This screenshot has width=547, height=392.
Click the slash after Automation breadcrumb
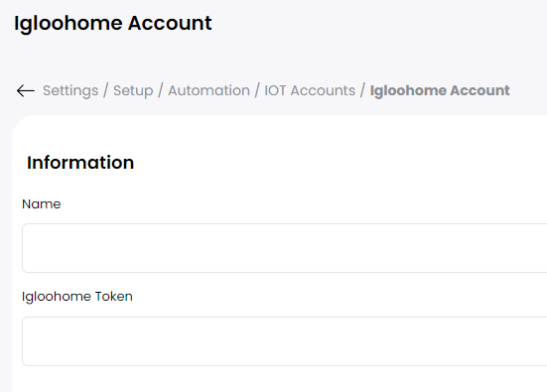point(257,90)
